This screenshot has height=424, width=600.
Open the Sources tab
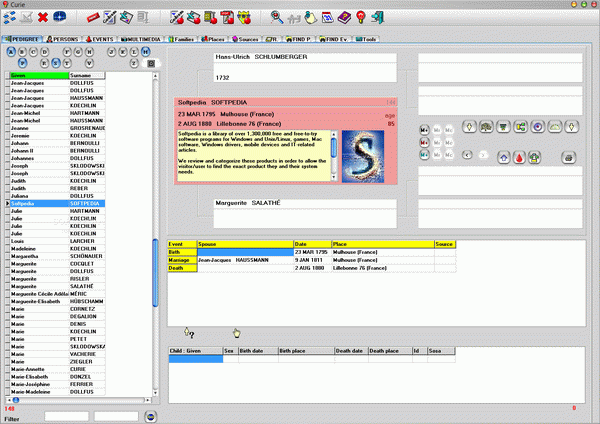point(245,39)
